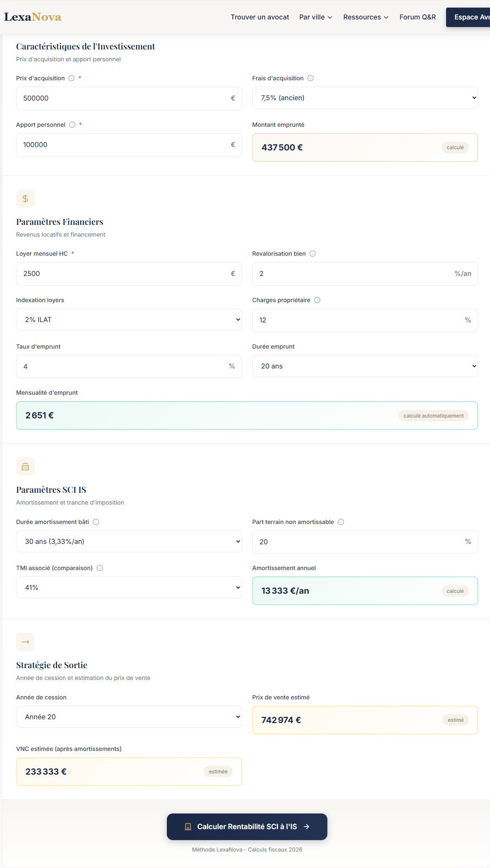Viewport: 490px width, 868px height.
Task: Open the Année de cession dropdown
Action: pos(129,717)
